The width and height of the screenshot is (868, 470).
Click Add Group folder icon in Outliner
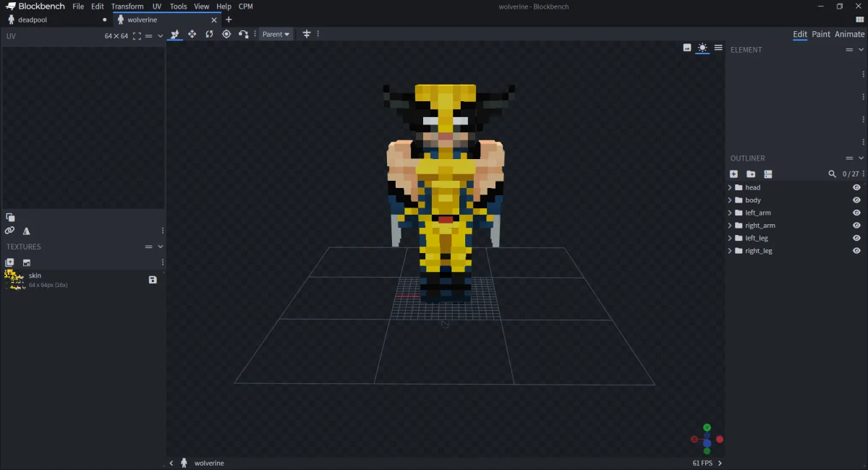point(751,174)
